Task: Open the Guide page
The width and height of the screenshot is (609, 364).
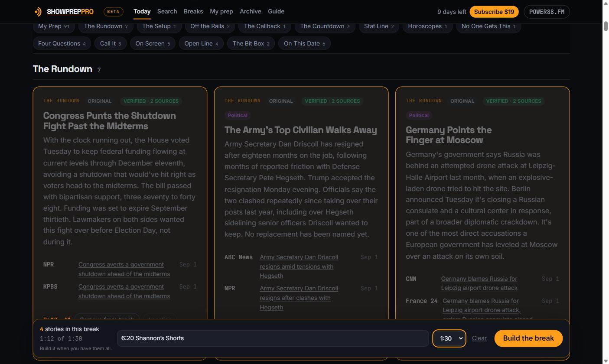Action: pyautogui.click(x=276, y=11)
